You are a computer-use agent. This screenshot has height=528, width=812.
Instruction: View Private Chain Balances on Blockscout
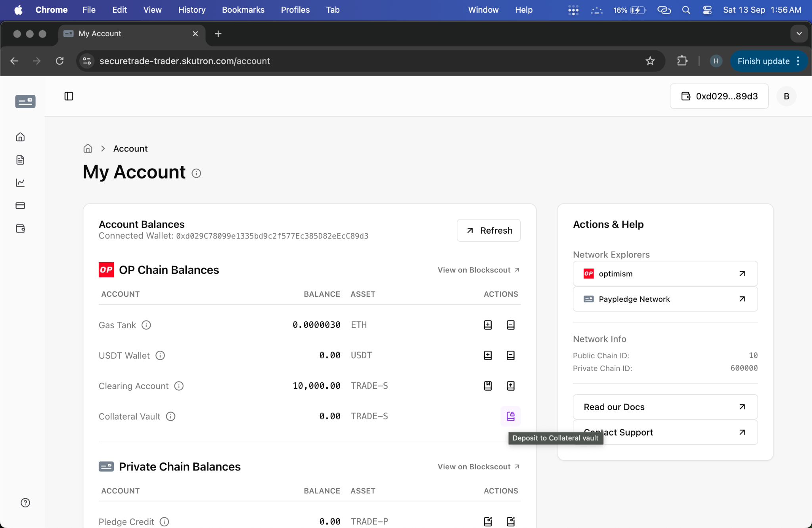[x=479, y=467]
